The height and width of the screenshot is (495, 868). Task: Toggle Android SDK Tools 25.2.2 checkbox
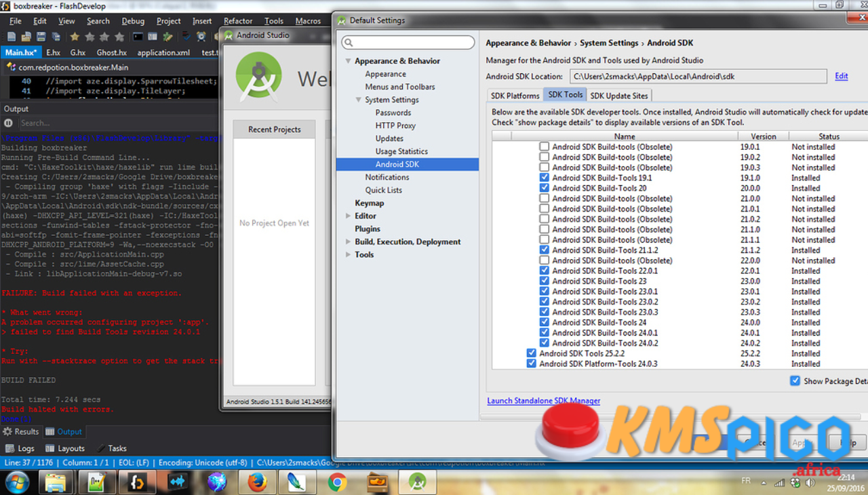532,353
